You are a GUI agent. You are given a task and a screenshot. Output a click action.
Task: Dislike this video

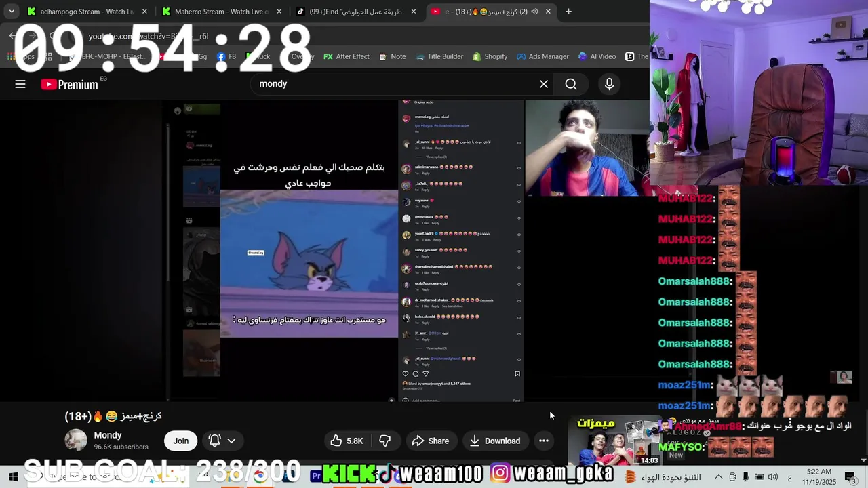[x=384, y=441]
